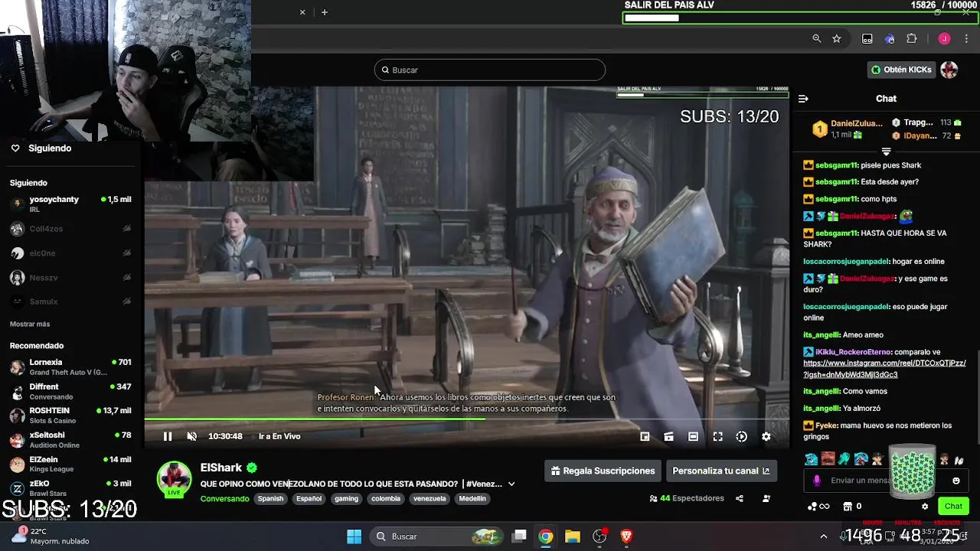
Task: Expand the stream title description chevron
Action: coord(511,484)
